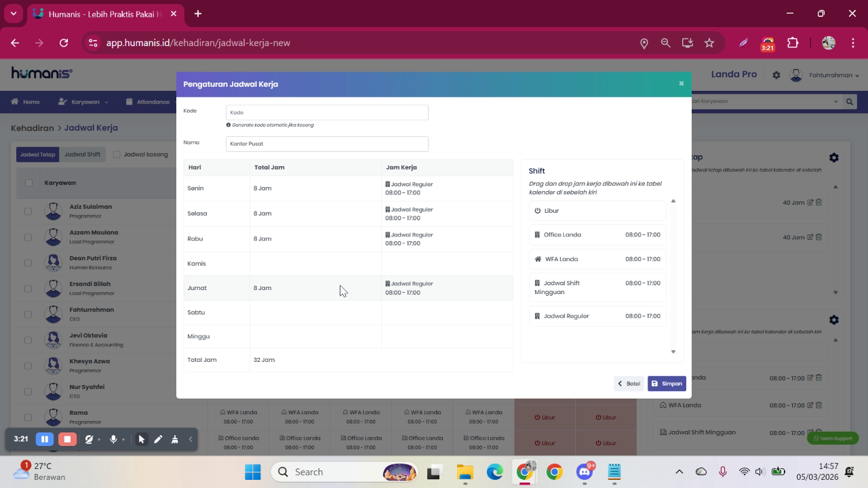This screenshot has width=868, height=488.
Task: Click the Kehadiran breadcrumb link
Action: [32, 127]
